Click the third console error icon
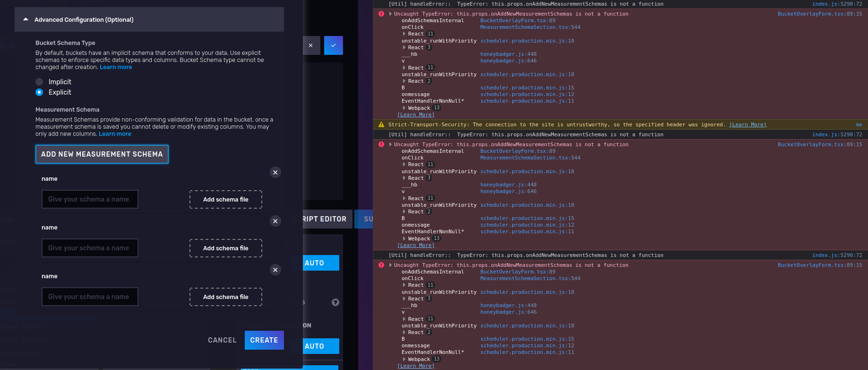Image resolution: width=868 pixels, height=370 pixels. pyautogui.click(x=381, y=265)
